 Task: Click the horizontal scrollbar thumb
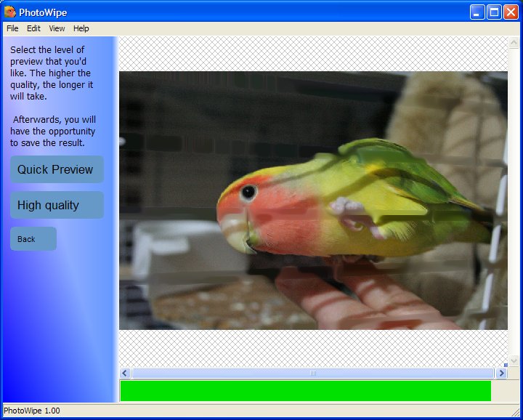(x=312, y=373)
